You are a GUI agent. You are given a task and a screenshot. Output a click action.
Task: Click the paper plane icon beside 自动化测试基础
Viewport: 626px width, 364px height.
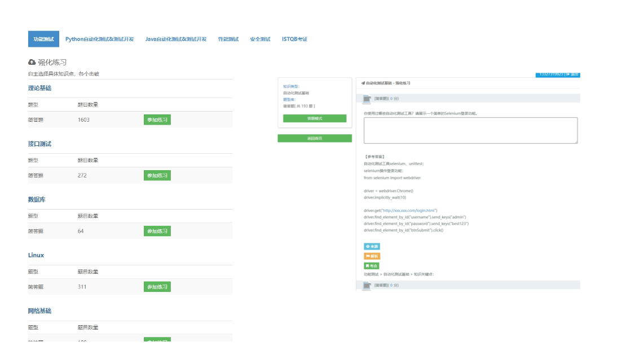(x=363, y=83)
